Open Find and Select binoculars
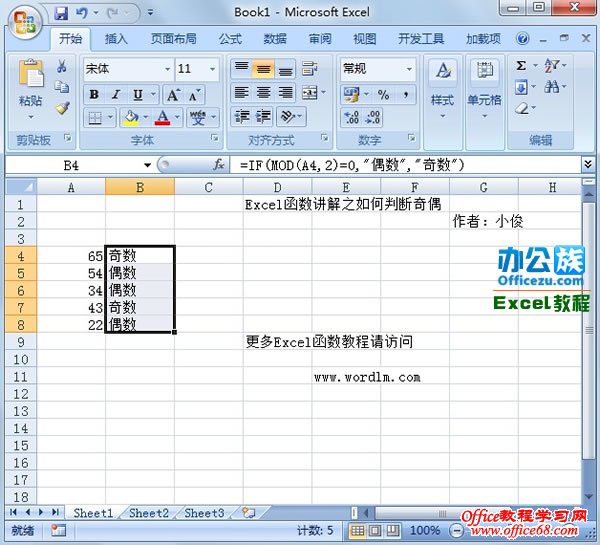Screen dimensions: 600x545 (x=551, y=87)
